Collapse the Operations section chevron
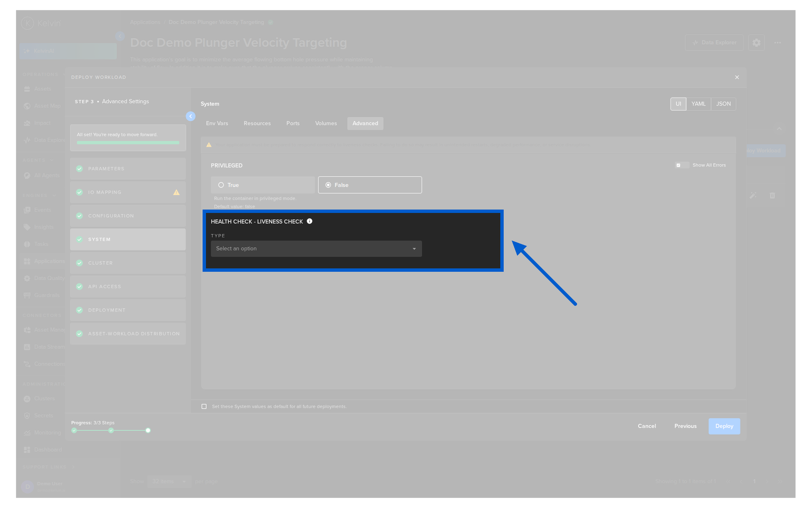Screen dimensions: 812x508 (x=64, y=75)
